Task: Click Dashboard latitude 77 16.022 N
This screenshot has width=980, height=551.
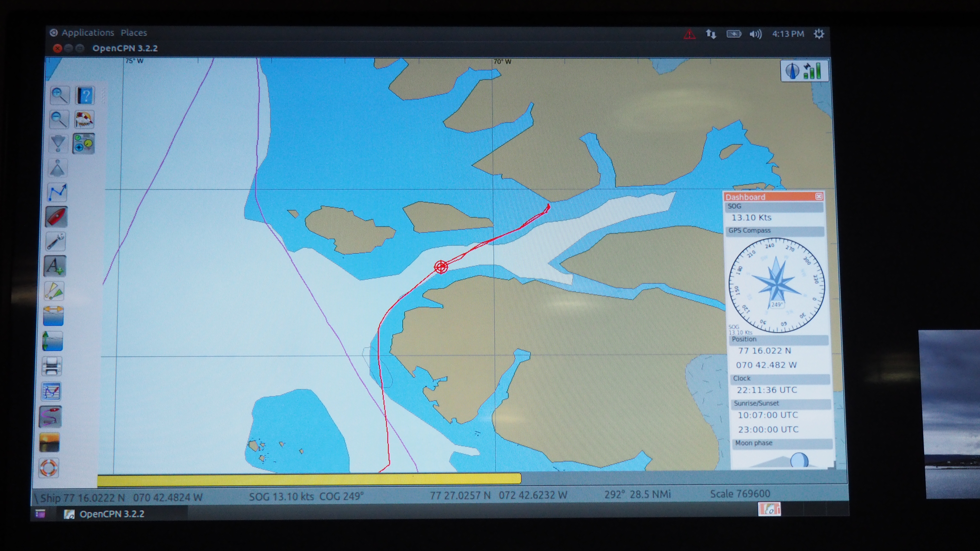Action: tap(764, 351)
